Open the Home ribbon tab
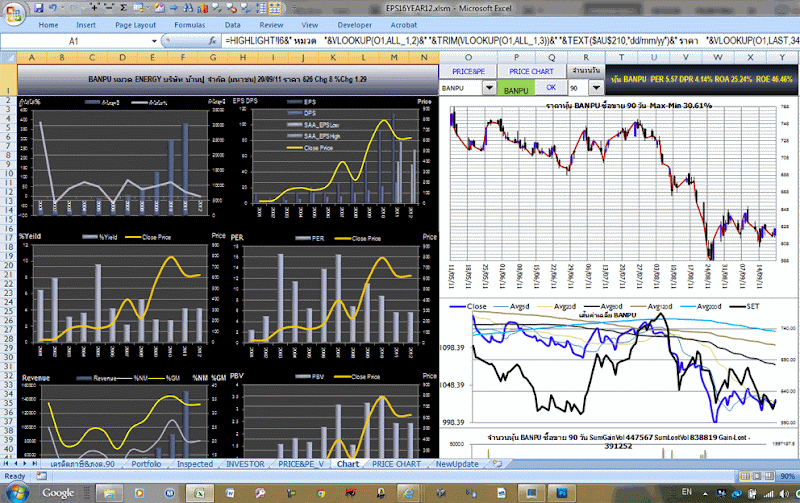 [x=48, y=25]
